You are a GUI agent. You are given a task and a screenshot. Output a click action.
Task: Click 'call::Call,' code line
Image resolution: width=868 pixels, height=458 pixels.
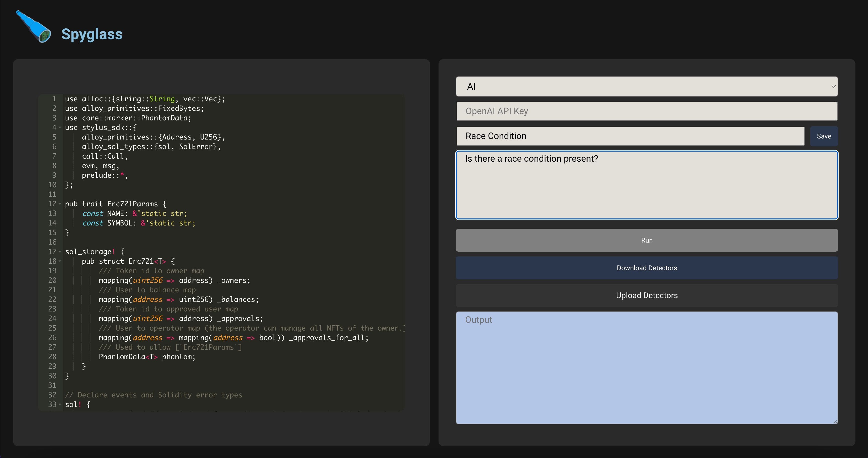(x=105, y=156)
